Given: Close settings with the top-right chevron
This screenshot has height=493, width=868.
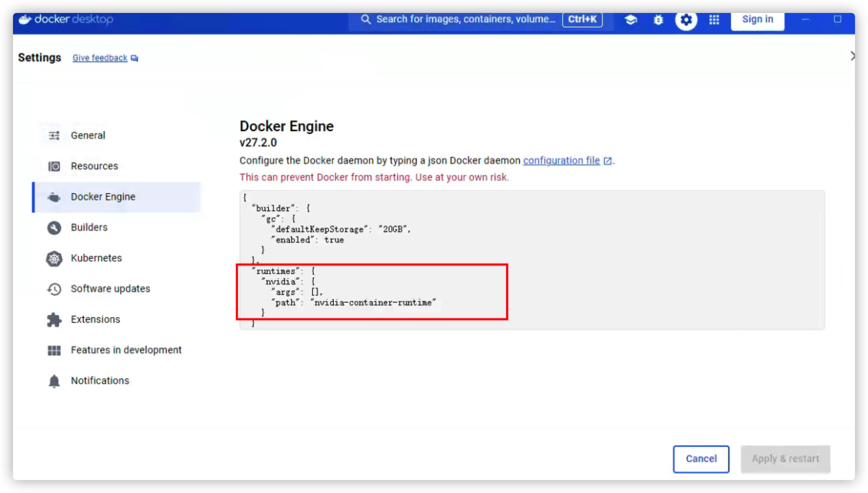Looking at the screenshot, I should click(852, 56).
